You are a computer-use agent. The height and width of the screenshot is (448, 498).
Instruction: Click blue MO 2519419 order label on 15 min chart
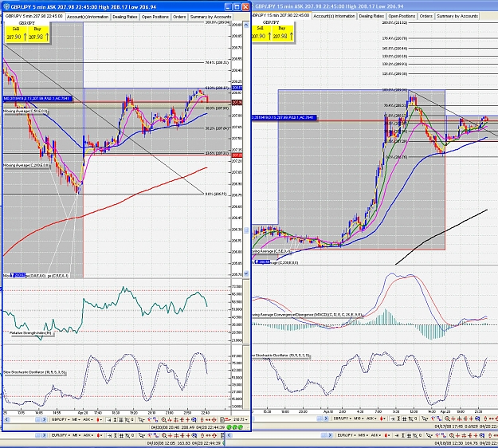tap(284, 117)
